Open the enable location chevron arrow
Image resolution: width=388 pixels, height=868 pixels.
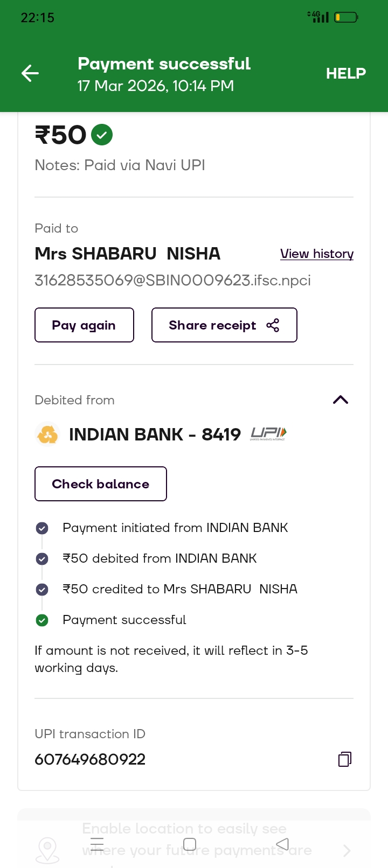coord(347,850)
